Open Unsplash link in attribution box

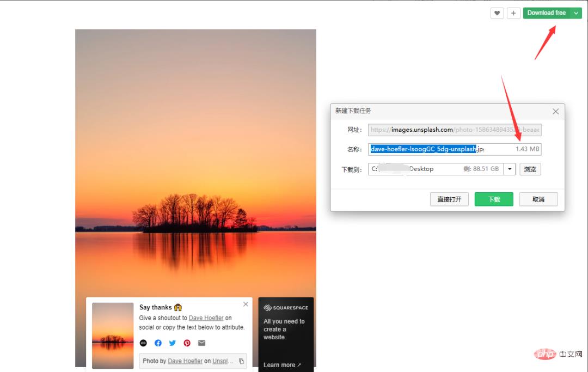223,361
